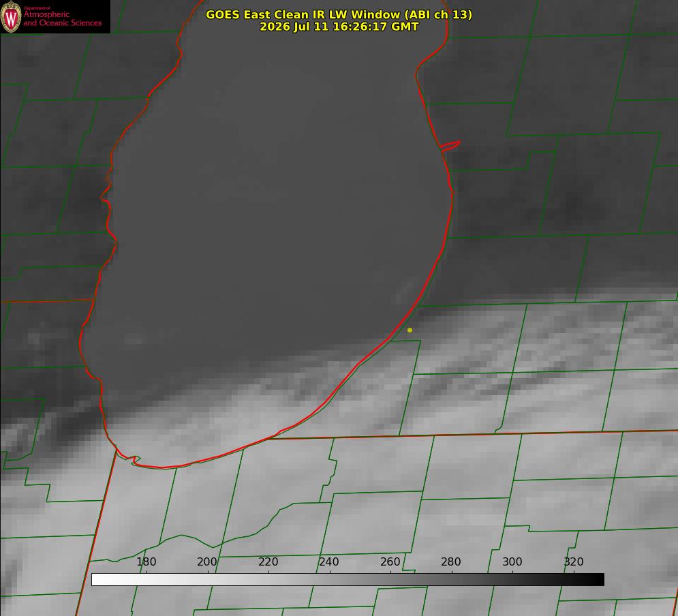Click the 180 colorbar label

click(x=146, y=561)
